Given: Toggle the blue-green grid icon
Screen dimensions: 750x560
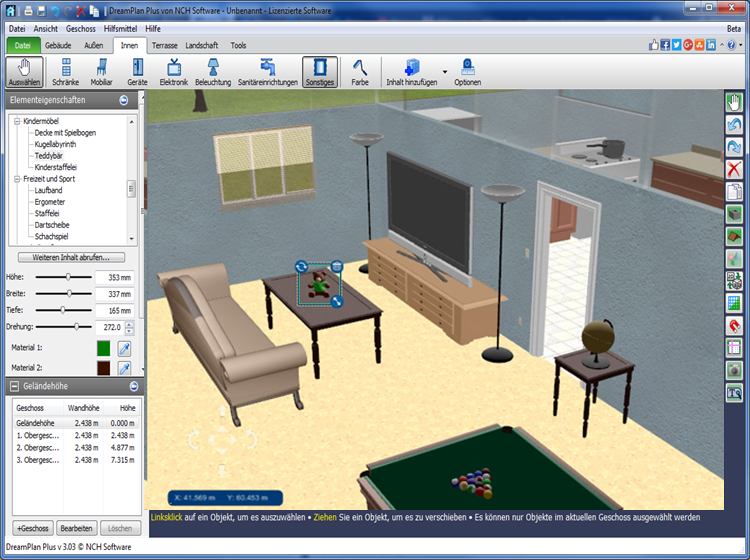Looking at the screenshot, I should pos(734,303).
